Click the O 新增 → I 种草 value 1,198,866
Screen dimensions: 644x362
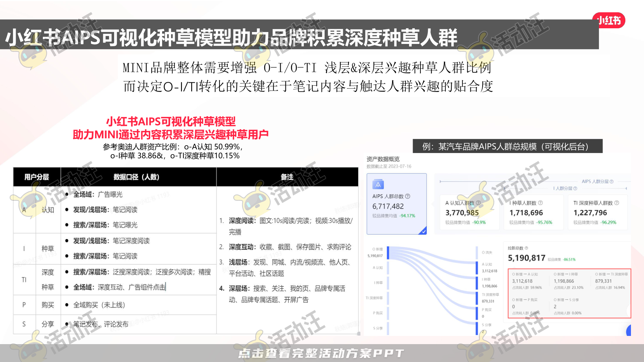(x=563, y=281)
